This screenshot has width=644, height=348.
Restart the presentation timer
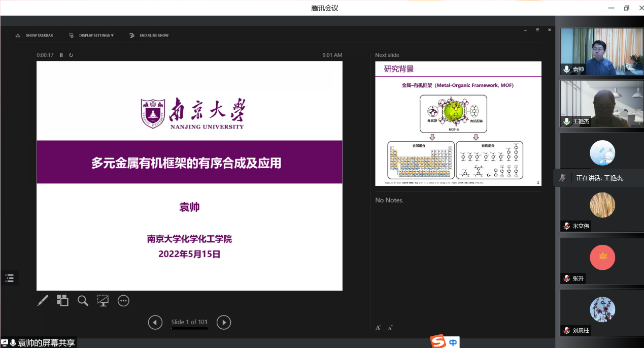pos(71,55)
